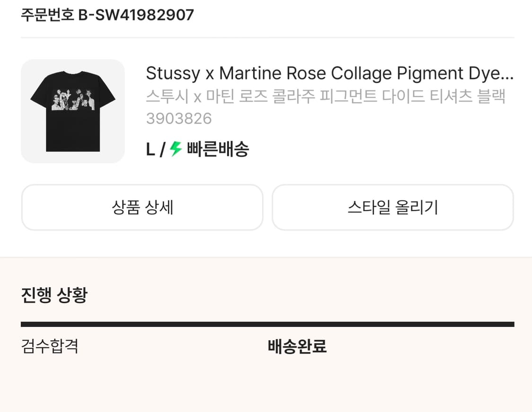Select the model number 3903826
The image size is (532, 412).
179,119
